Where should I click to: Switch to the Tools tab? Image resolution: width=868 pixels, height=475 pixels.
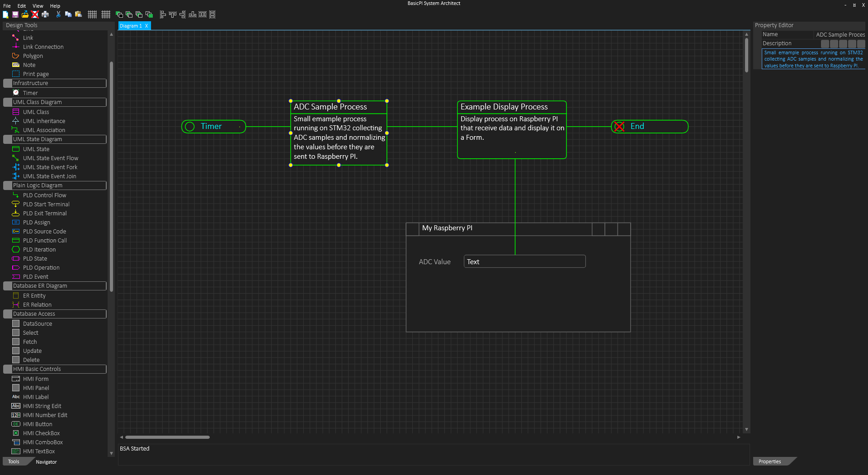point(14,462)
